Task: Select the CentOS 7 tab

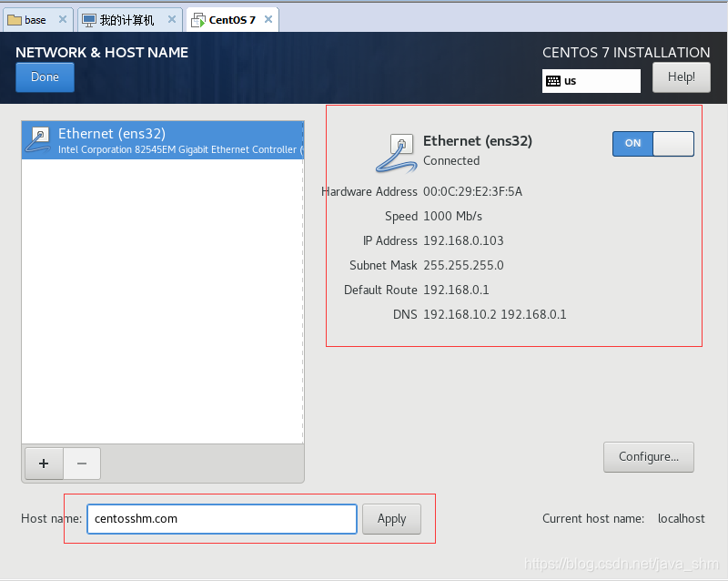Action: [x=232, y=20]
